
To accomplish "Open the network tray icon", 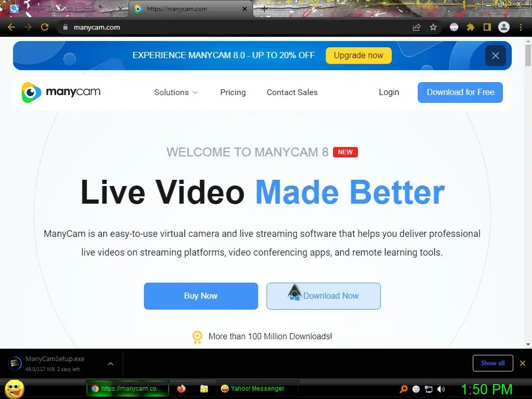I will pyautogui.click(x=429, y=389).
